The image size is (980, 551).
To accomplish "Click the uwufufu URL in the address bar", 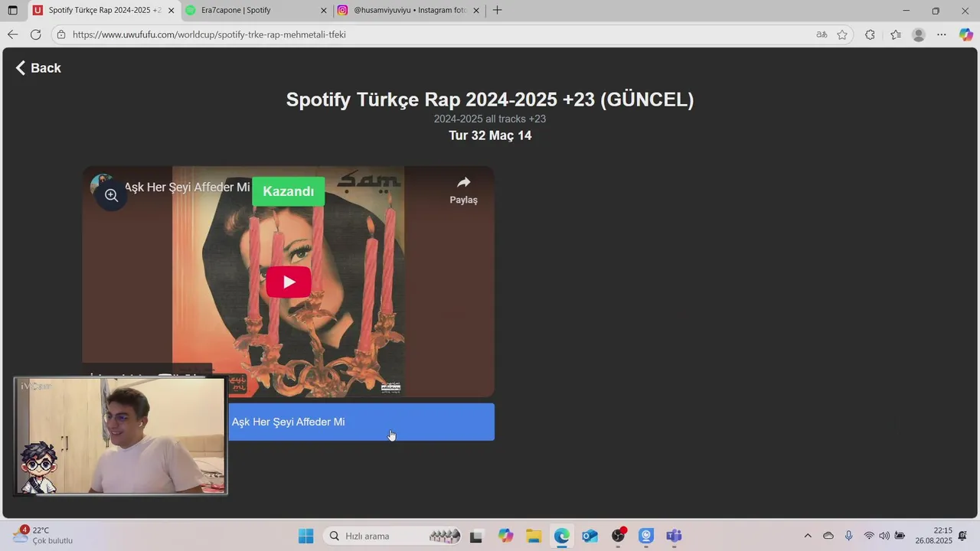I will pyautogui.click(x=209, y=34).
